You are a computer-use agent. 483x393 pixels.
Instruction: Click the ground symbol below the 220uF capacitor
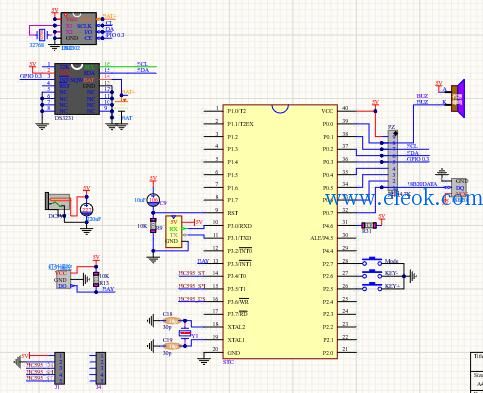pos(87,230)
